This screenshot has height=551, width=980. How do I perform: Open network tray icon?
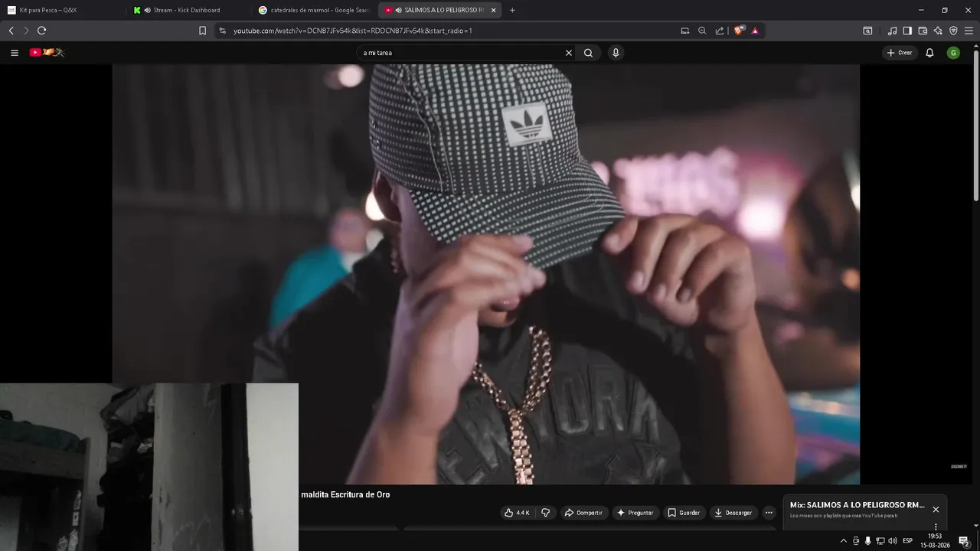tap(880, 541)
